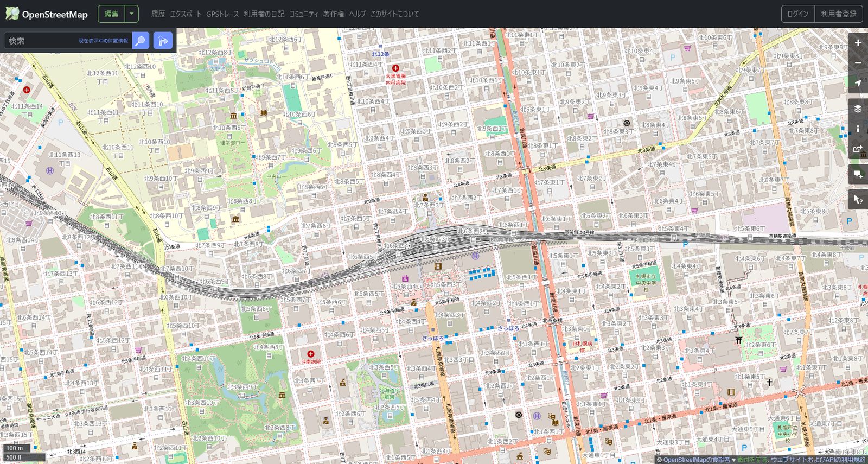Viewport: 868px width, 464px height.
Task: Open the map layers panel
Action: click(858, 109)
